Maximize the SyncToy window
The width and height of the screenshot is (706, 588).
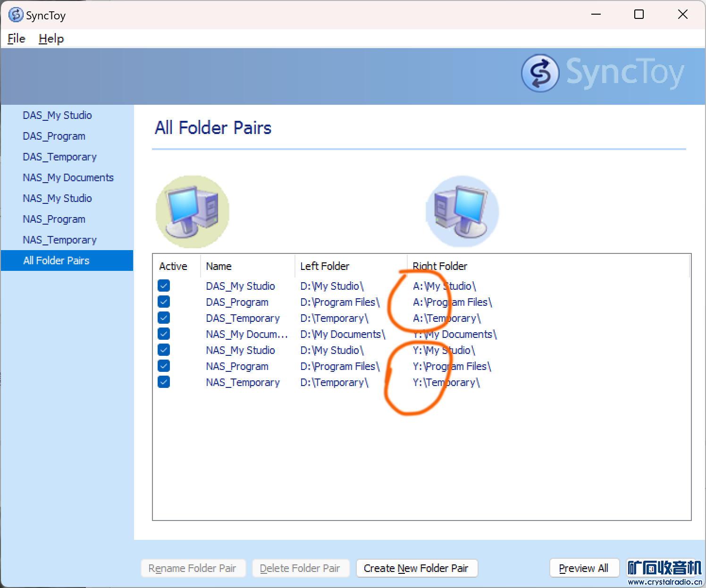pos(639,15)
